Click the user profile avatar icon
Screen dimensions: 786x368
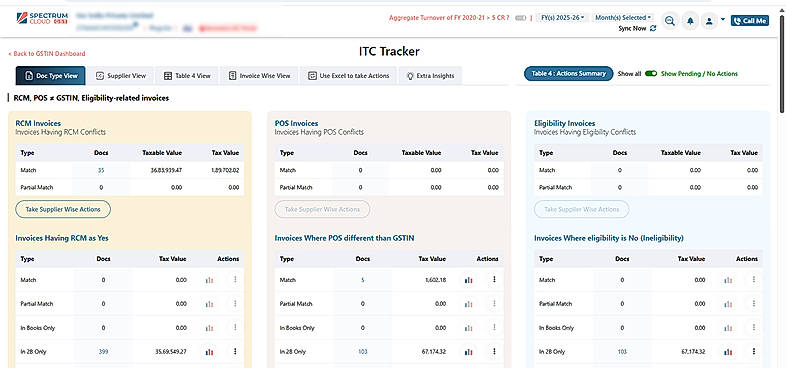(x=709, y=21)
